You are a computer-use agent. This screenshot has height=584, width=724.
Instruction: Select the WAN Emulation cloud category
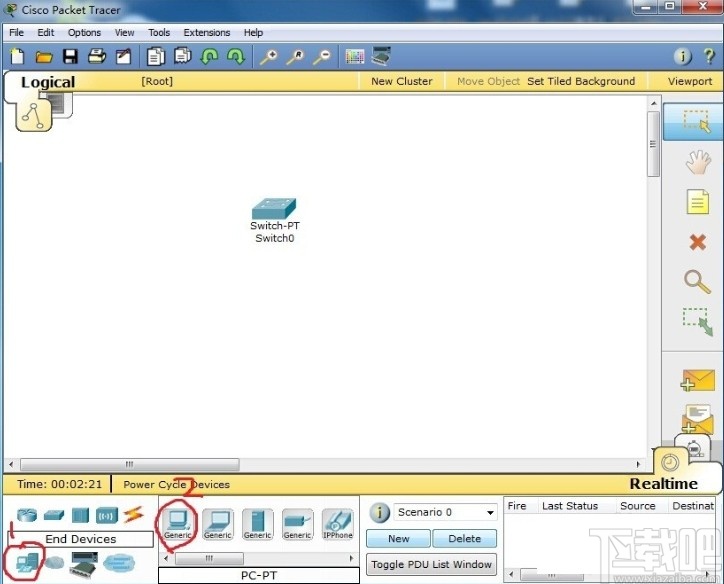pyautogui.click(x=54, y=562)
